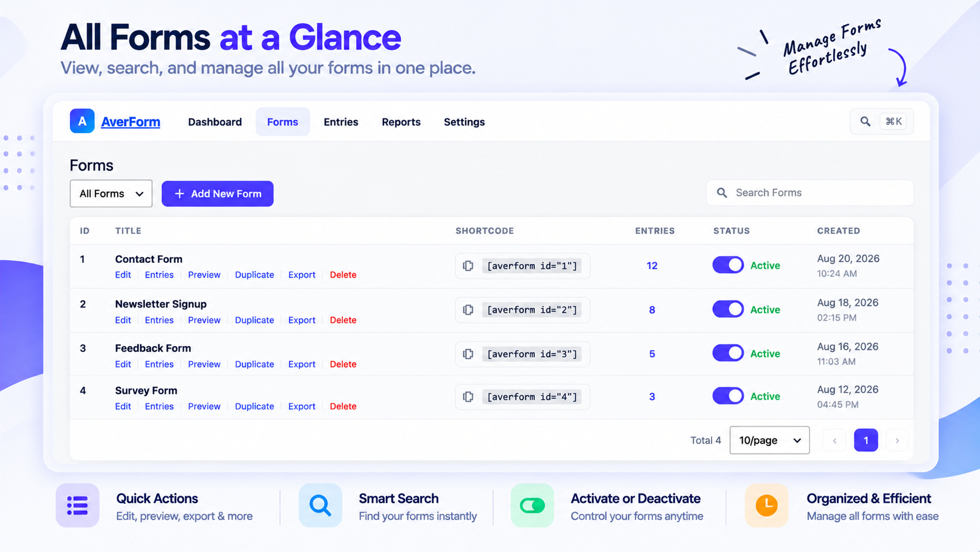Click the Smart Search magnifier icon

tap(320, 505)
